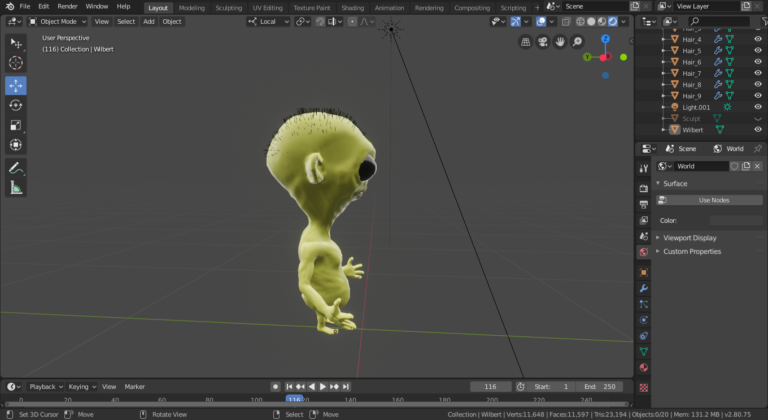Open the Render menu
Screen dimensions: 768x420
coord(67,6)
